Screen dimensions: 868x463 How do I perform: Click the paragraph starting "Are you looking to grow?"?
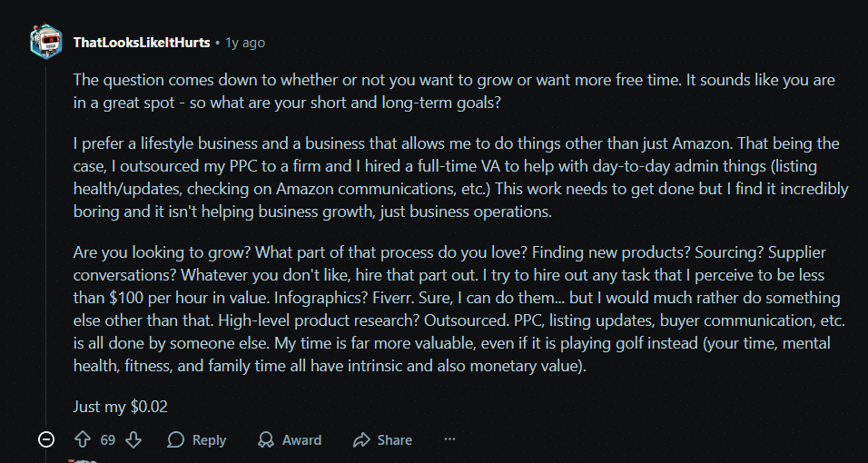click(x=454, y=309)
